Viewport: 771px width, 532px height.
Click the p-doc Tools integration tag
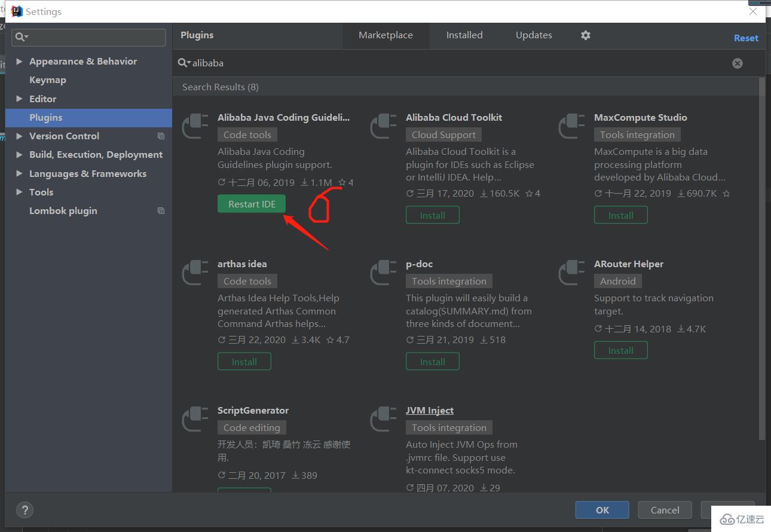click(x=449, y=282)
